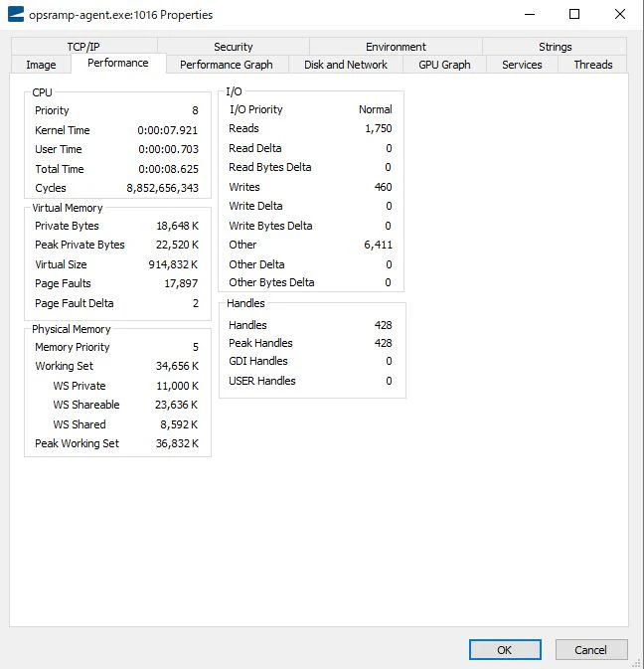Screen dimensions: 644x669
Task: Maximize the Properties window
Action: tap(574, 14)
